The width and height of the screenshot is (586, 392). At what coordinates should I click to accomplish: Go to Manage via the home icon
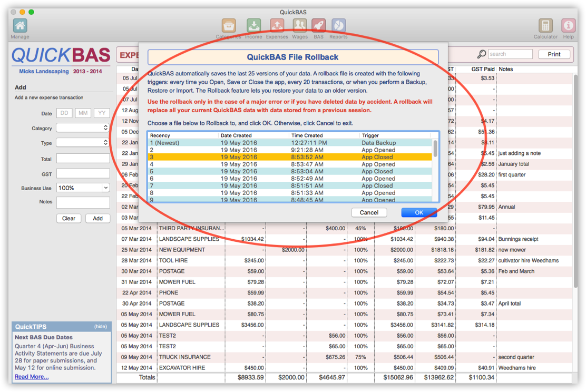click(x=20, y=25)
